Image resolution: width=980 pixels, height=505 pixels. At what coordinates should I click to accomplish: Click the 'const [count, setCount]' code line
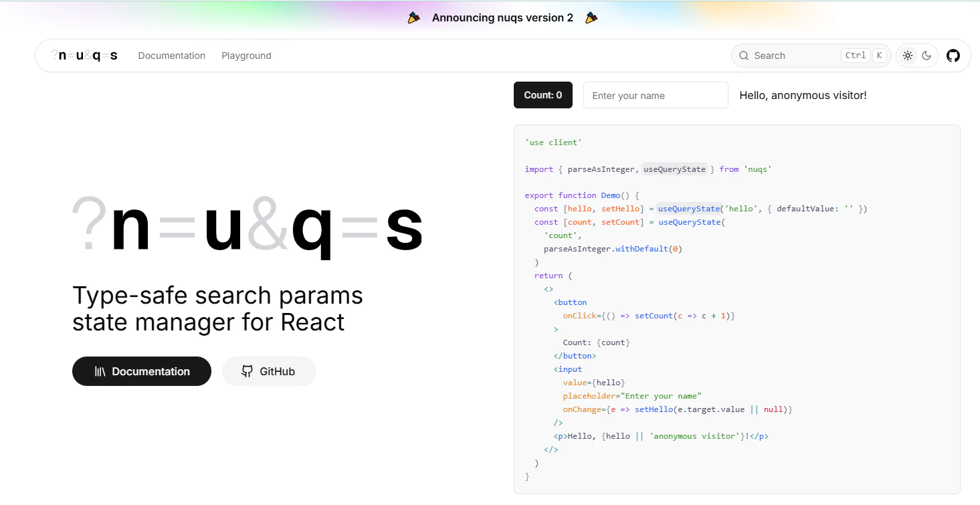click(629, 222)
